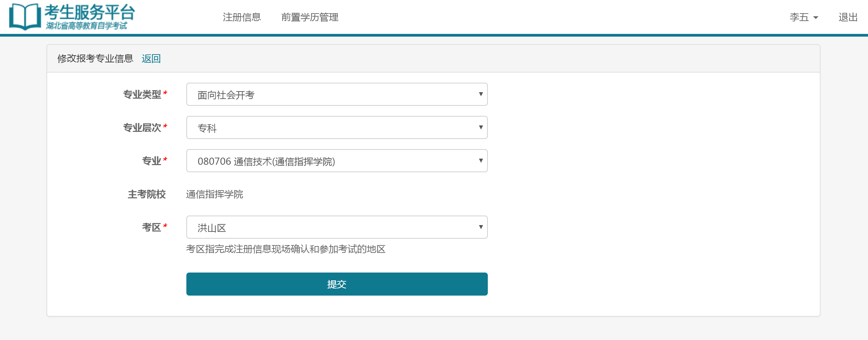This screenshot has height=340, width=868.
Task: Open the 面向社会开考 professional type selector
Action: 337,94
